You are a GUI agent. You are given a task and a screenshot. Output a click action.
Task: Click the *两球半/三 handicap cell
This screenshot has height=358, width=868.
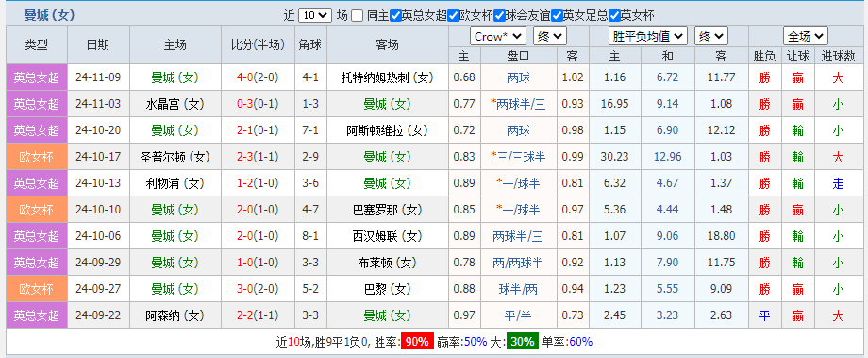coord(518,104)
